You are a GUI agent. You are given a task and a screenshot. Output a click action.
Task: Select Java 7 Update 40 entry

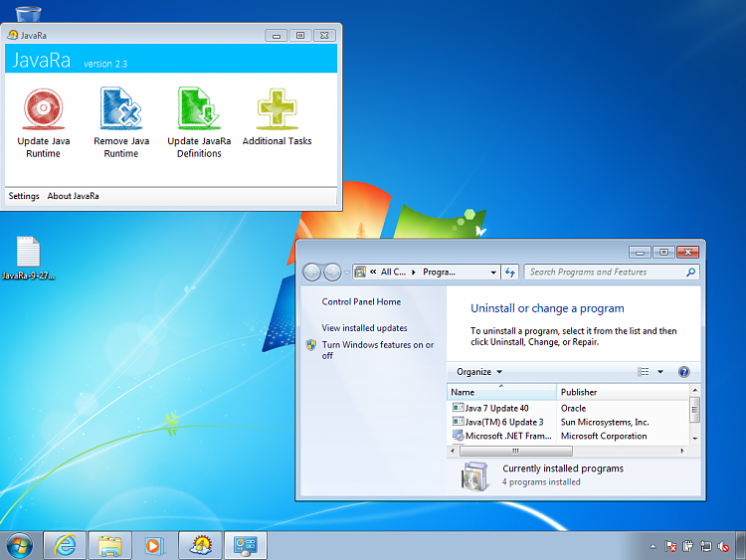[496, 408]
